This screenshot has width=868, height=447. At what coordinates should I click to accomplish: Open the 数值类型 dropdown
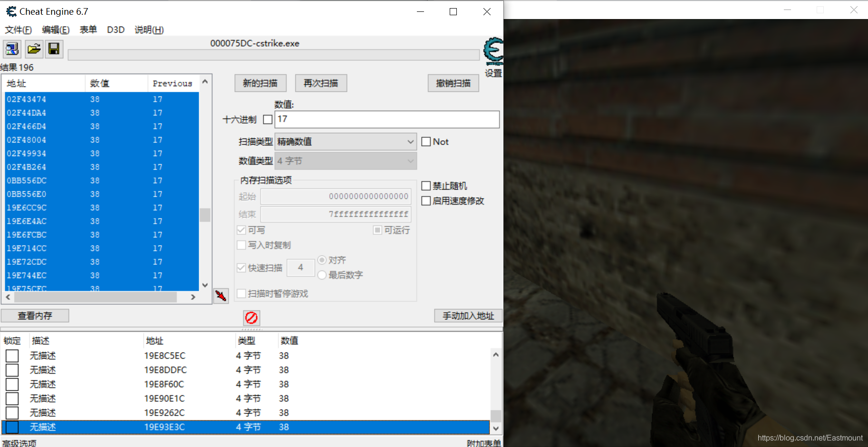[346, 161]
